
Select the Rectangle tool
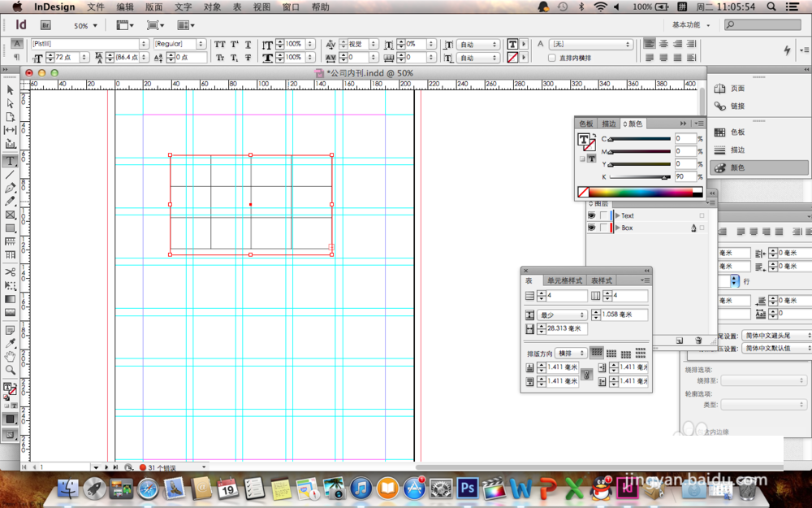coord(10,228)
